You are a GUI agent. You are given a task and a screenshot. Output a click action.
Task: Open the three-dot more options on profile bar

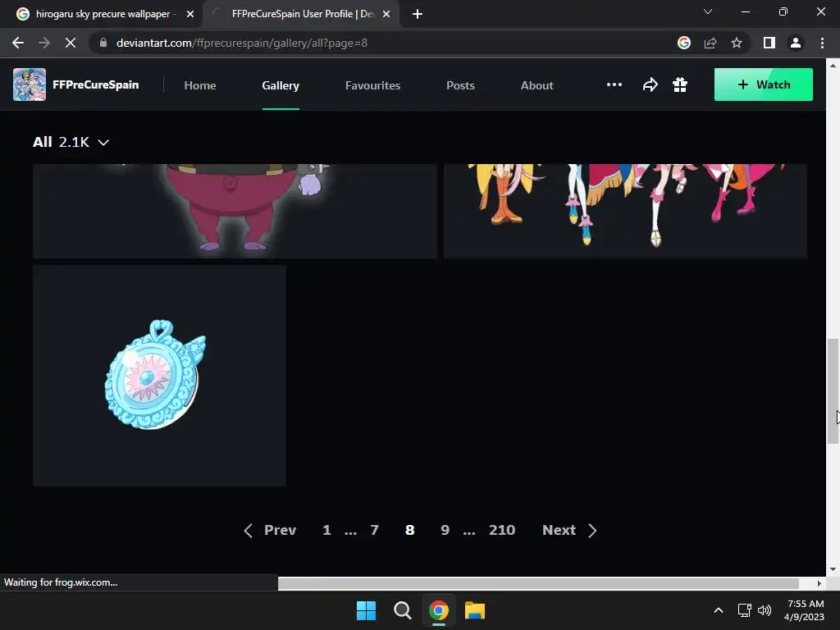(614, 84)
